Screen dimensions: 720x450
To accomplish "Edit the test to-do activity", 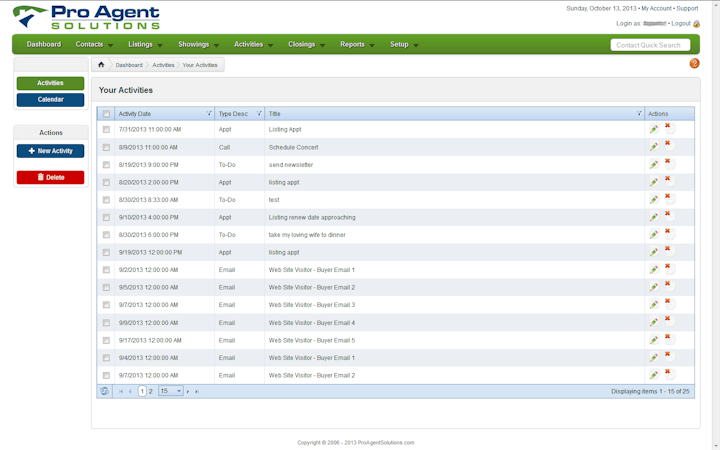I will point(654,200).
